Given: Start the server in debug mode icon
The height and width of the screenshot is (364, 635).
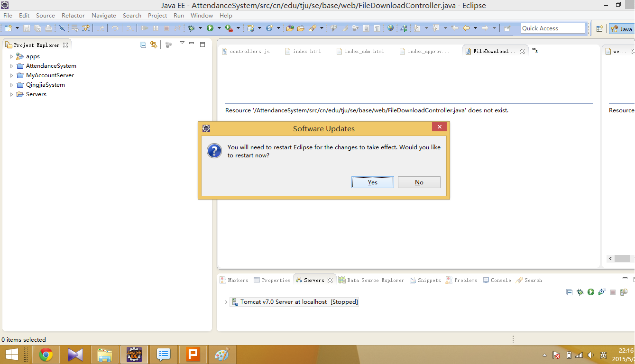Looking at the screenshot, I should [x=580, y=292].
